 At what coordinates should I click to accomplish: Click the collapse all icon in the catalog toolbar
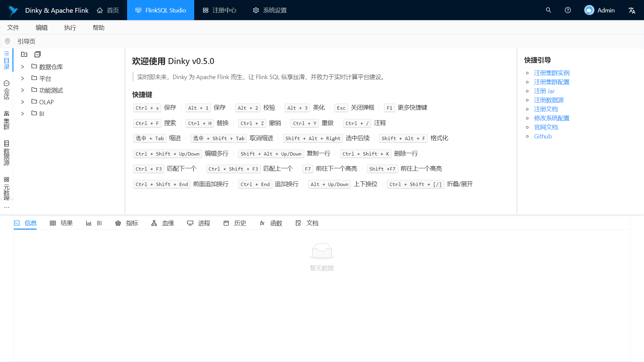point(38,54)
